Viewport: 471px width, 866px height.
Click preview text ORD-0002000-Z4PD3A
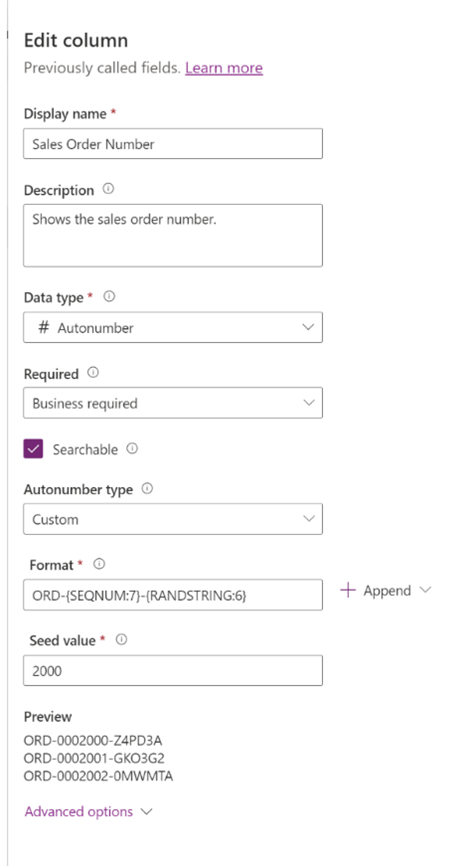coord(93,740)
